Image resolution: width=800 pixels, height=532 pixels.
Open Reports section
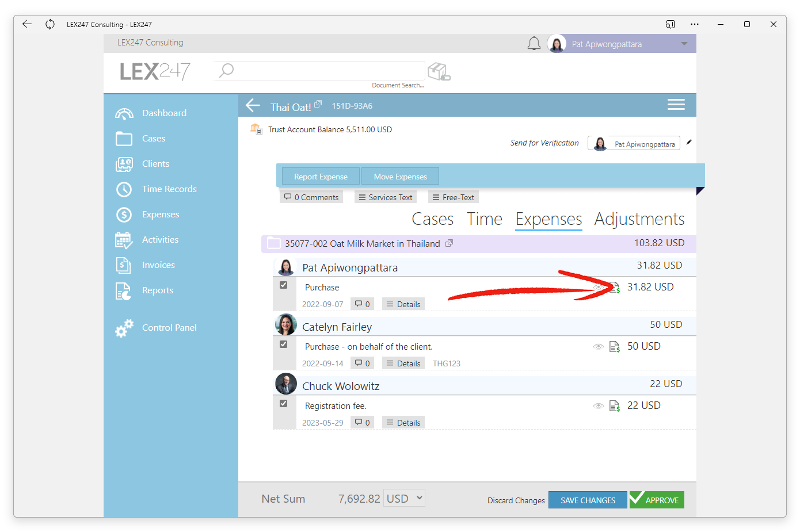pos(144,290)
